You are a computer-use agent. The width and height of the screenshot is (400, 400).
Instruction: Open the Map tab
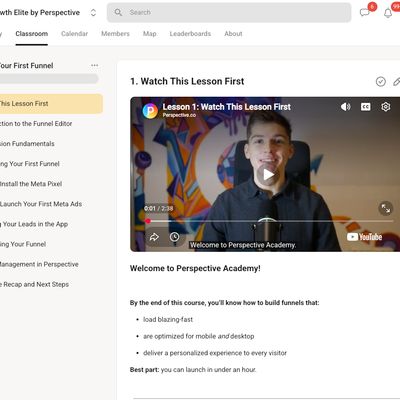coord(150,34)
